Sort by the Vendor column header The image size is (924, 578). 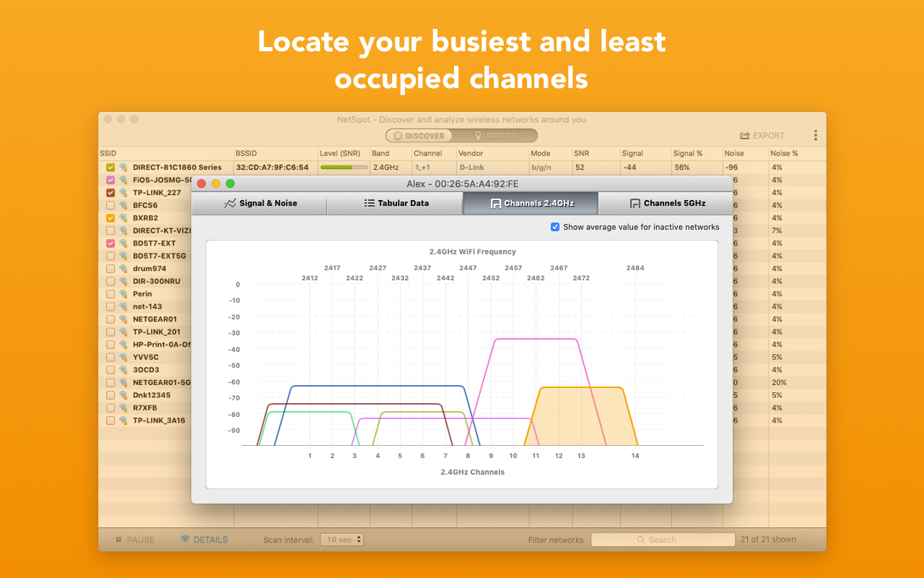[x=492, y=154]
